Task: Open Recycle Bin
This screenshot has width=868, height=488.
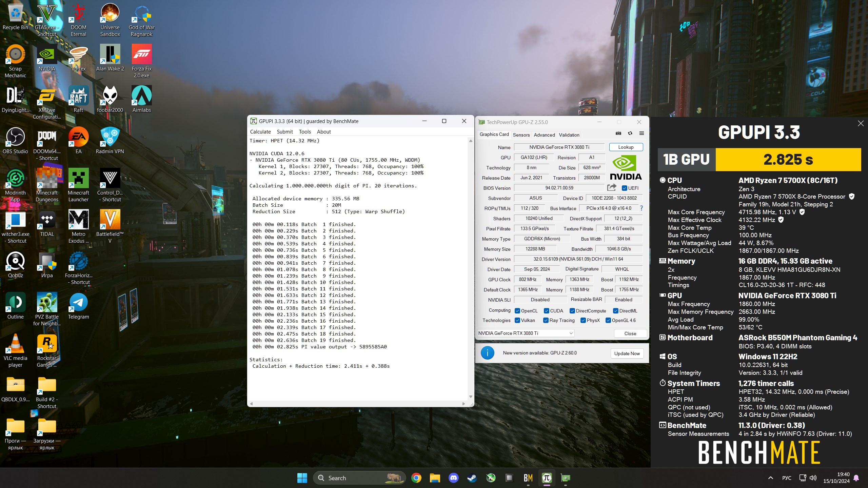Action: click(15, 16)
